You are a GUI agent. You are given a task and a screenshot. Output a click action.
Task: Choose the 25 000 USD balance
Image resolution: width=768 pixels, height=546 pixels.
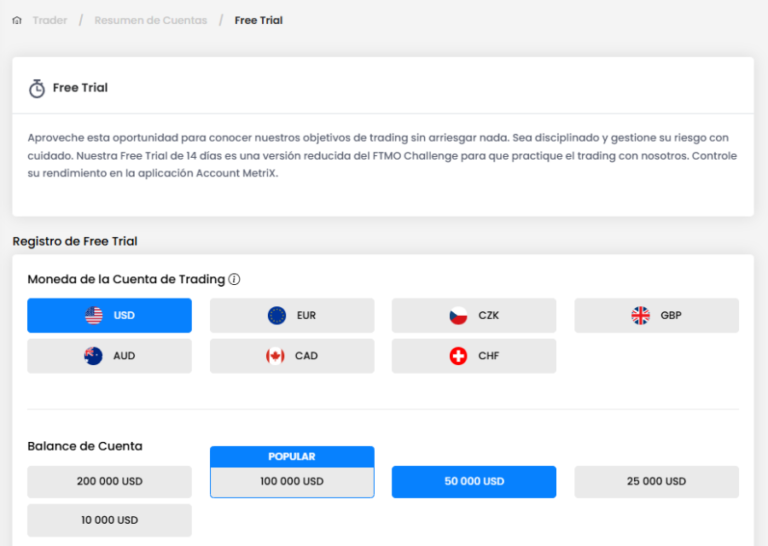tap(656, 482)
